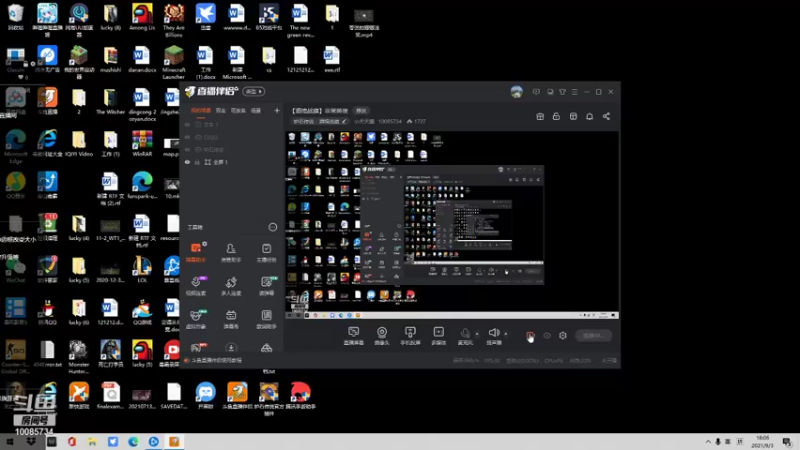Add a multimedia source (多媒体)
Viewport: 800px width, 450px height.
(x=439, y=336)
